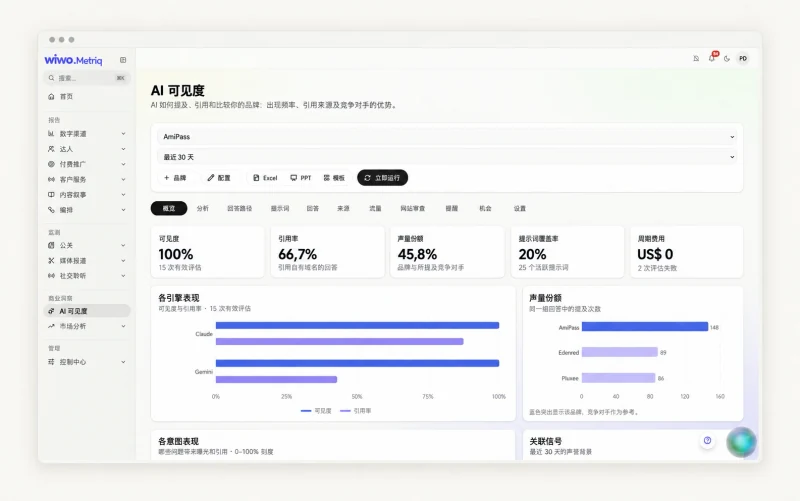This screenshot has width=800, height=501.
Task: Click the Edenred bar in 声量份额 chart
Action: tap(619, 352)
